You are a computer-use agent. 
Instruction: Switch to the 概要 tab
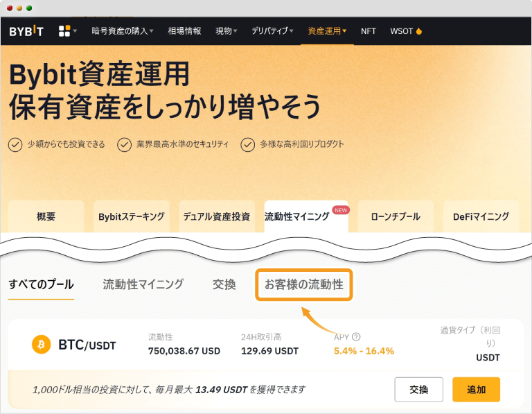[46, 216]
